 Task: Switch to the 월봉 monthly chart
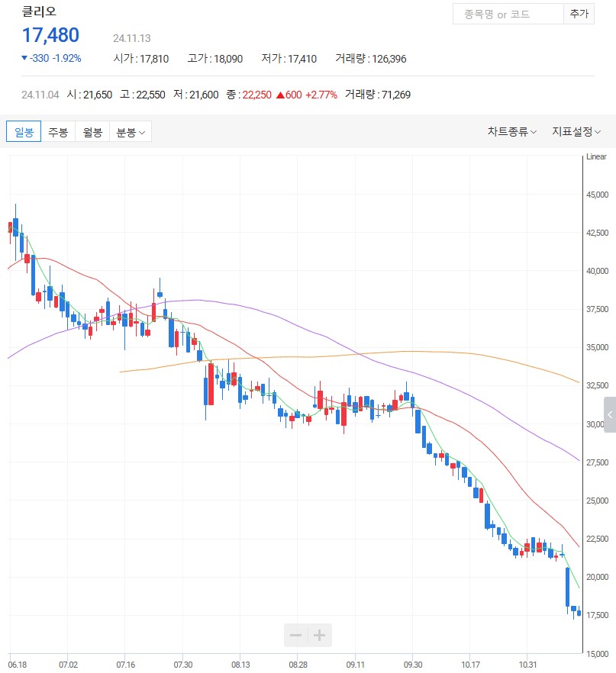point(92,132)
